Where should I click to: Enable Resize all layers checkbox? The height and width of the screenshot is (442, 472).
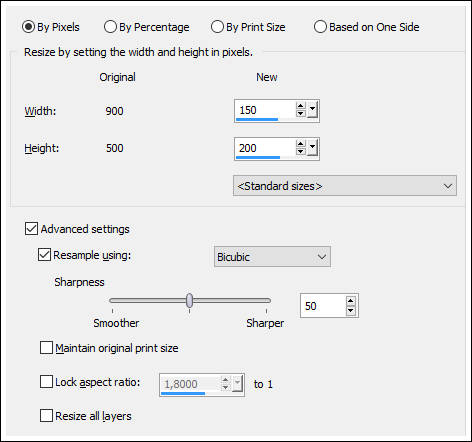coord(46,416)
